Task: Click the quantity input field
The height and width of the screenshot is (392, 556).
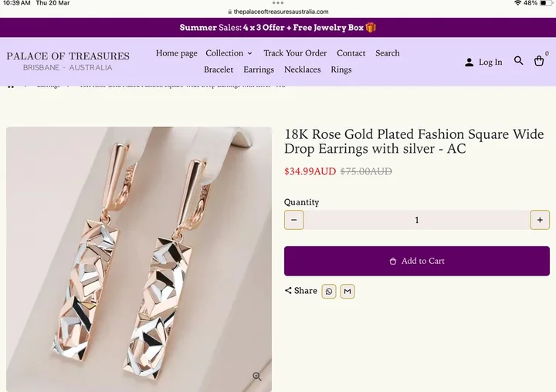Action: pos(417,220)
